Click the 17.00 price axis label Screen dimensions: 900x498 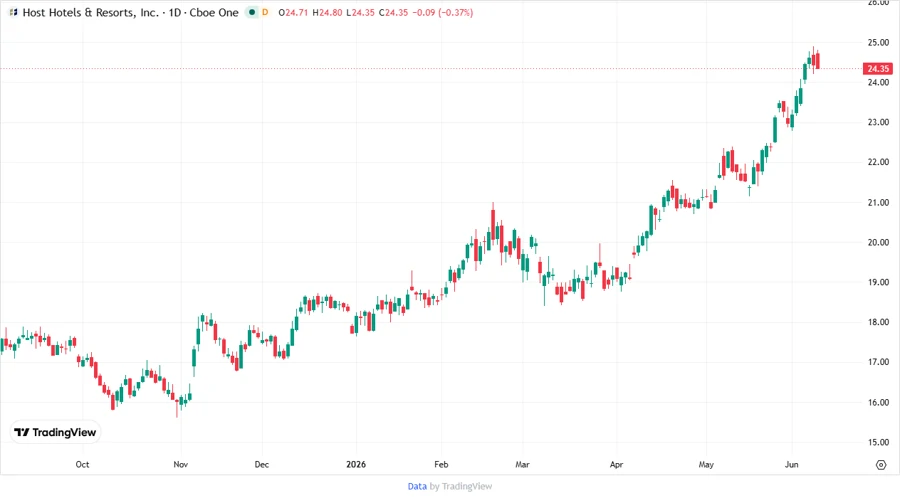coord(878,362)
